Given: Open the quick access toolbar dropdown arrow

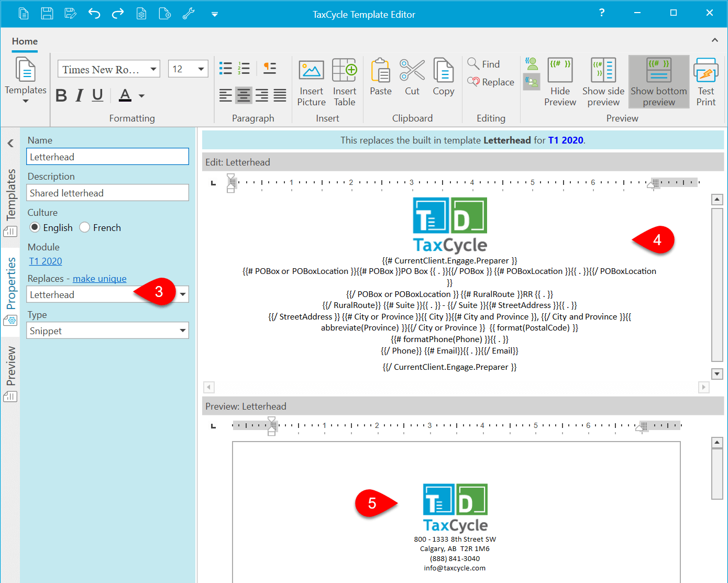Looking at the screenshot, I should (x=215, y=14).
